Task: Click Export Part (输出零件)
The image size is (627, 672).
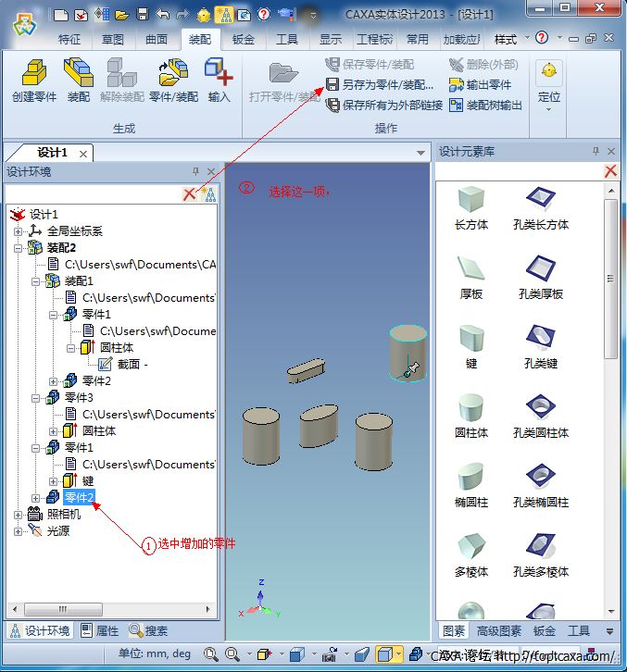Action: pos(480,84)
